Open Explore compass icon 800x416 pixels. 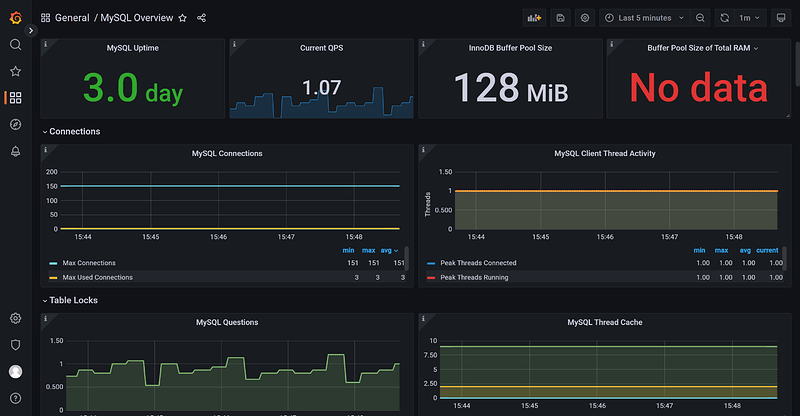pyautogui.click(x=15, y=124)
